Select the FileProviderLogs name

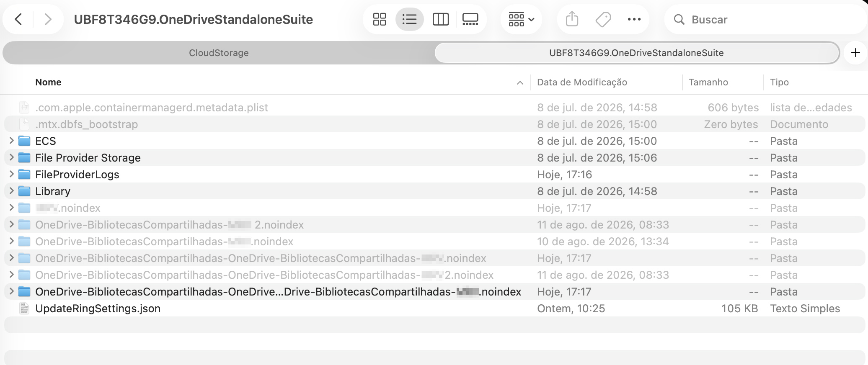point(77,175)
